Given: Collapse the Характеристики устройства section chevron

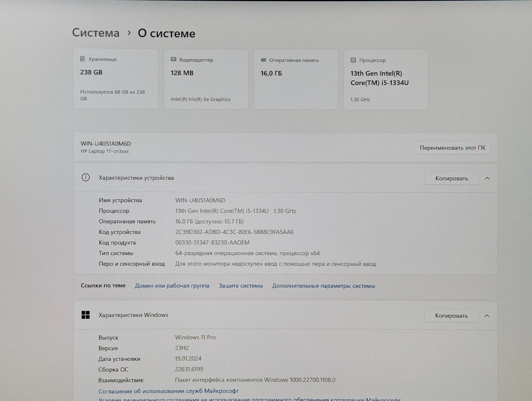Looking at the screenshot, I should tap(487, 178).
